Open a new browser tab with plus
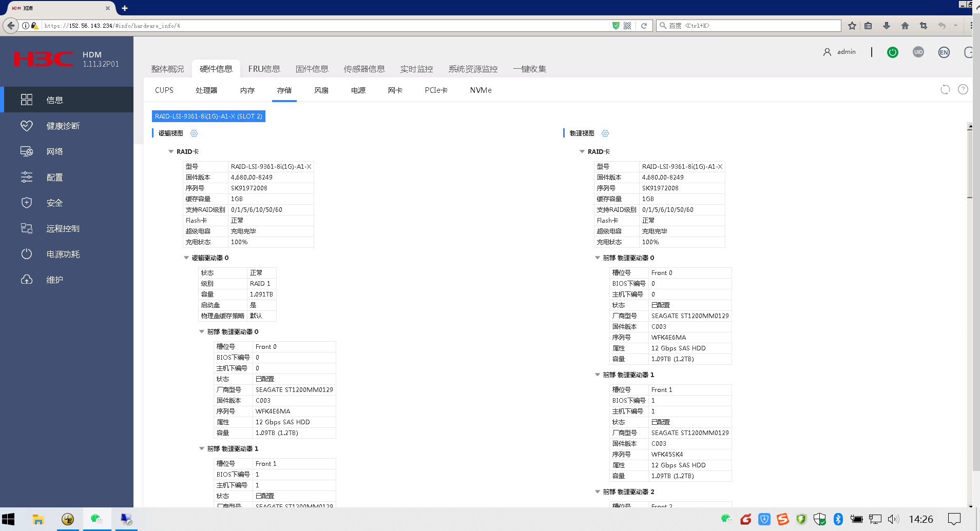Screen dimensions: 980x531 tap(125, 8)
